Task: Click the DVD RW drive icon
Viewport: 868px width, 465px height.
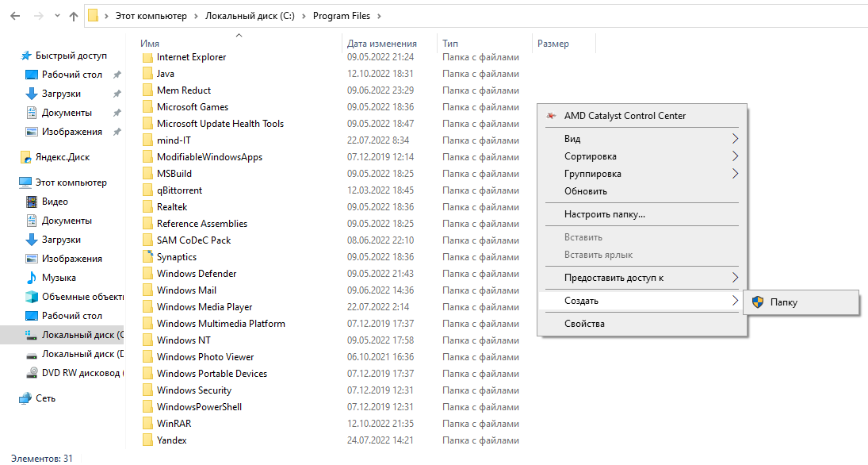Action: pyautogui.click(x=32, y=373)
